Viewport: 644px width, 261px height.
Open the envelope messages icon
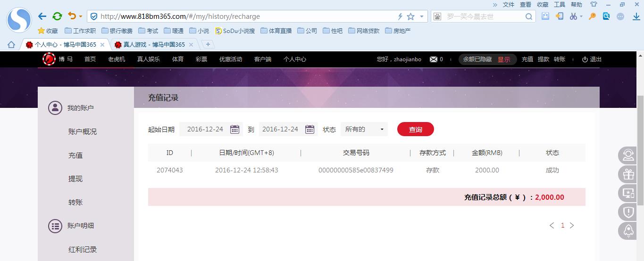[x=434, y=59]
